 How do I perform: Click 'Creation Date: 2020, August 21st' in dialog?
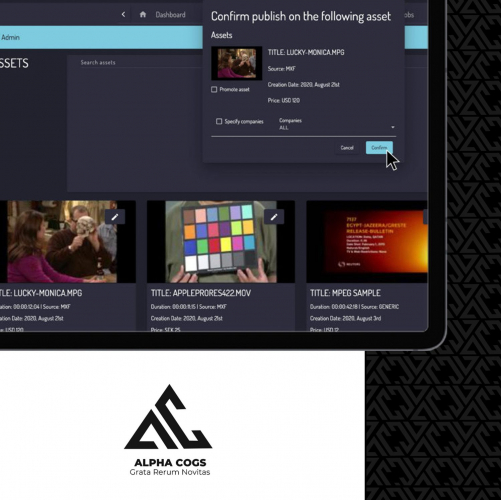click(304, 85)
